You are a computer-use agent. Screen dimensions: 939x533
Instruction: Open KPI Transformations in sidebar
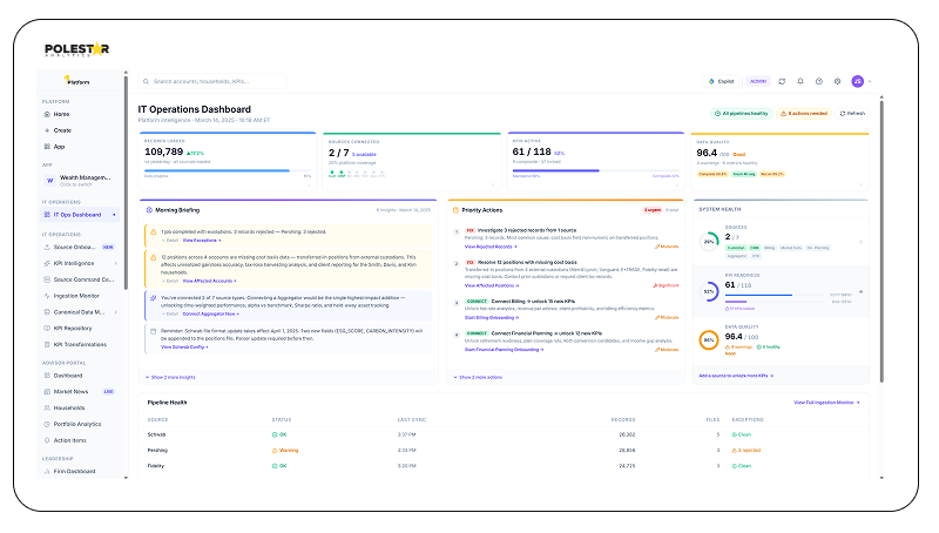click(75, 344)
